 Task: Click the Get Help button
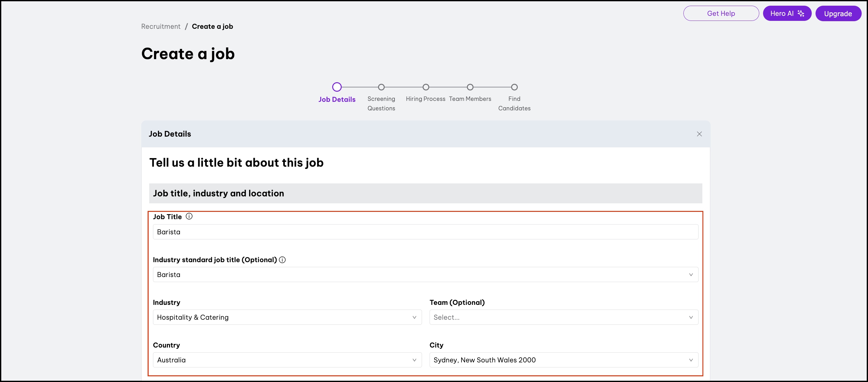tap(721, 14)
